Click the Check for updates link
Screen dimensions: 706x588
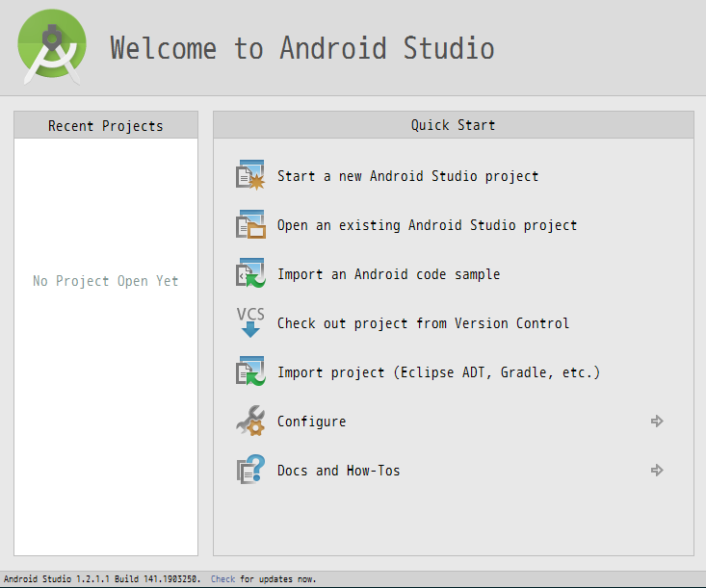coord(222,579)
